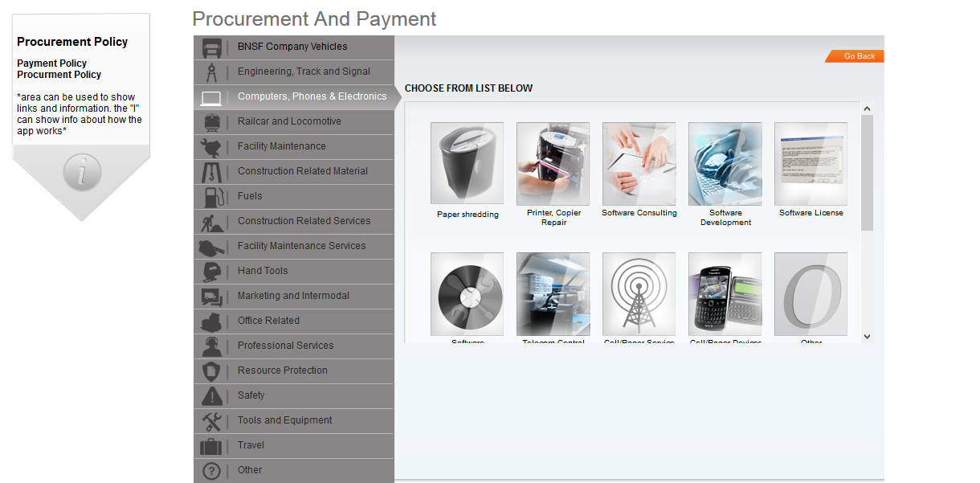Viewport: 980px width, 483px height.
Task: Select the Other "O" image
Action: pyautogui.click(x=811, y=294)
